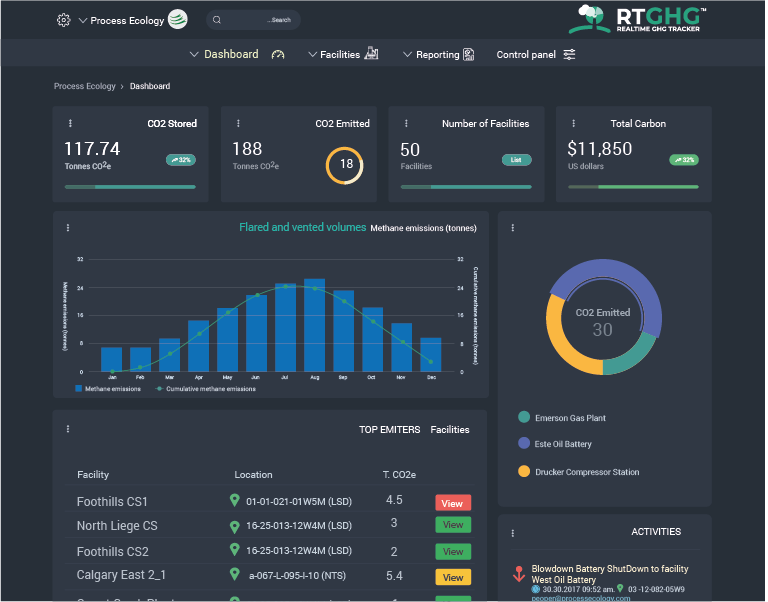Open settings gear icon in header
Viewport: 768px width, 602px height.
pos(63,20)
